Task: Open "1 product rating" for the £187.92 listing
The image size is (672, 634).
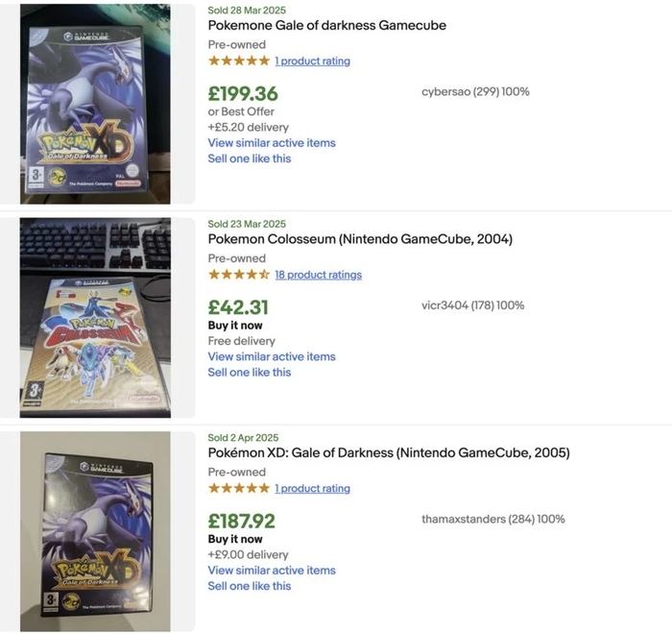Action: (312, 488)
